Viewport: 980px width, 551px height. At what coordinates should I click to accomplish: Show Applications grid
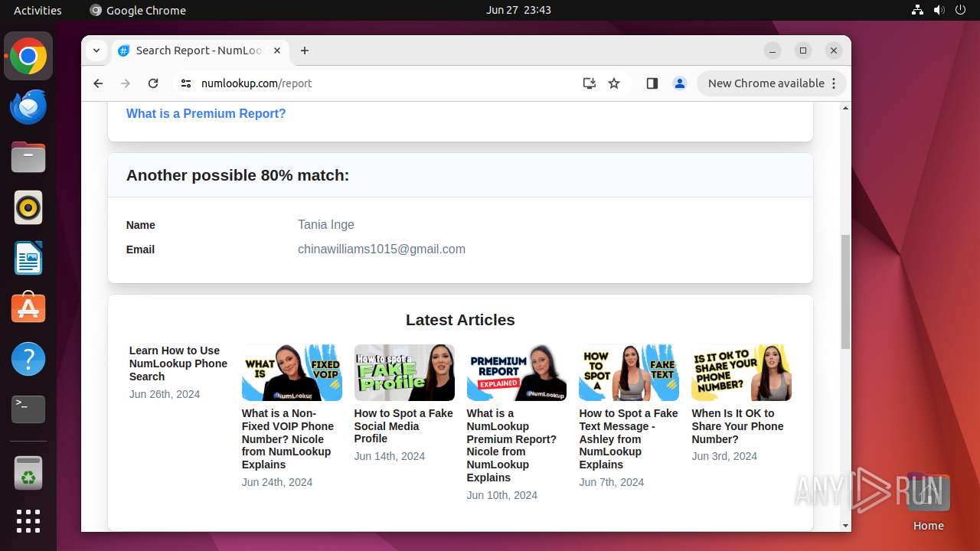(28, 521)
